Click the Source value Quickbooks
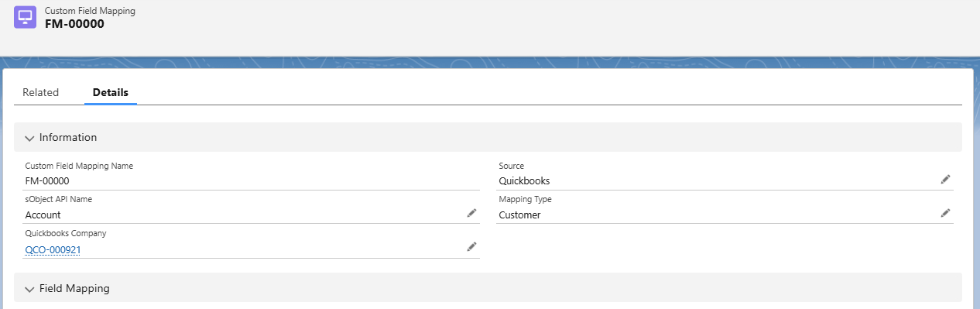This screenshot has height=309, width=980. point(524,181)
